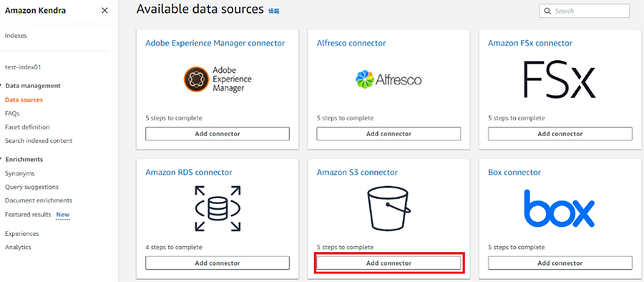Viewport: 644px width, 282px height.
Task: Focus the data sources Search field
Action: click(x=585, y=11)
